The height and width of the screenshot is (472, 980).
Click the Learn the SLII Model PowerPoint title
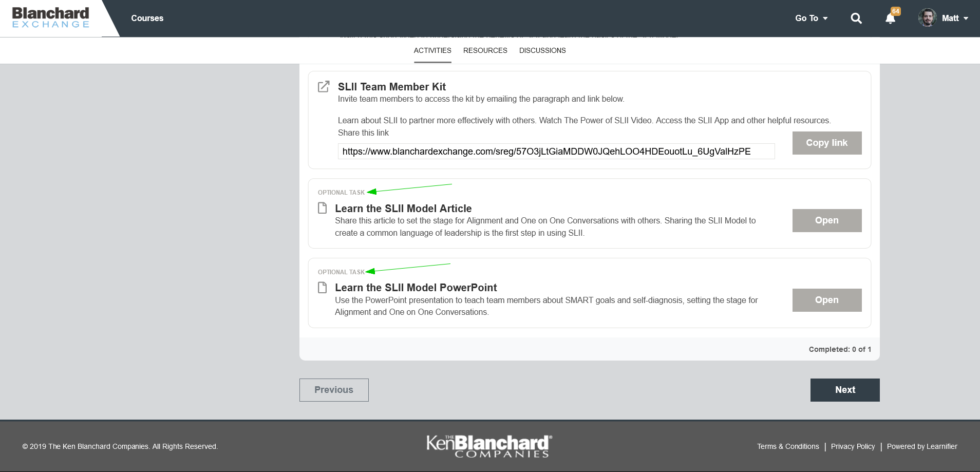click(x=416, y=288)
